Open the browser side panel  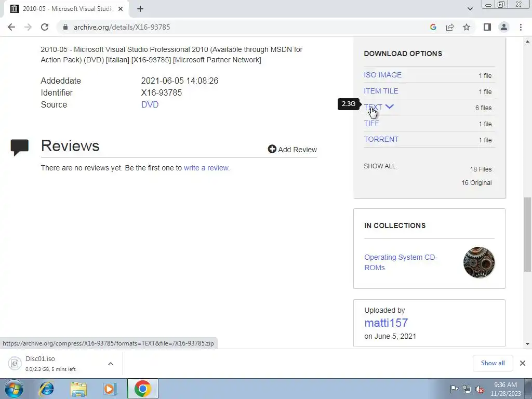[x=487, y=27]
